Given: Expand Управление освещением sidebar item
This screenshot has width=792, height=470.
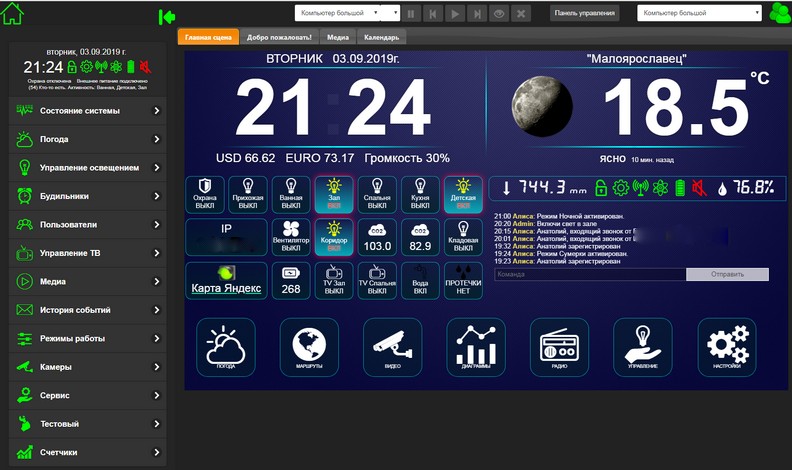Looking at the screenshot, I should pos(87,168).
